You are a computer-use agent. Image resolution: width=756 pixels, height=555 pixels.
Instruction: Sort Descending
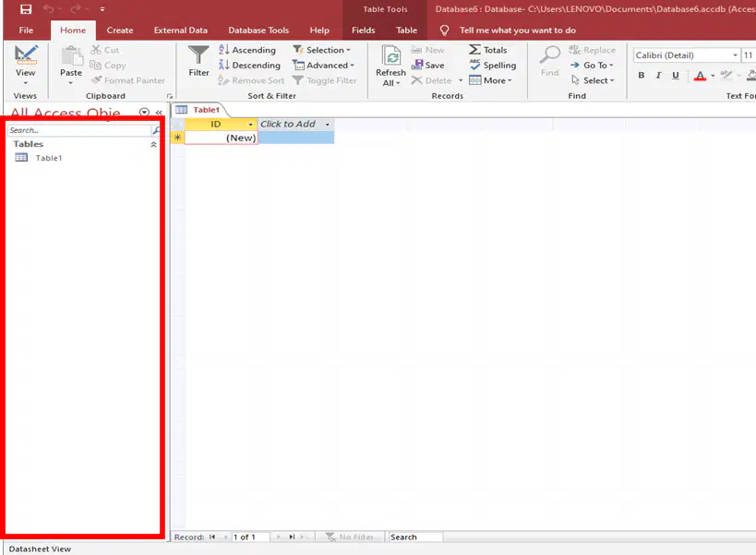249,65
